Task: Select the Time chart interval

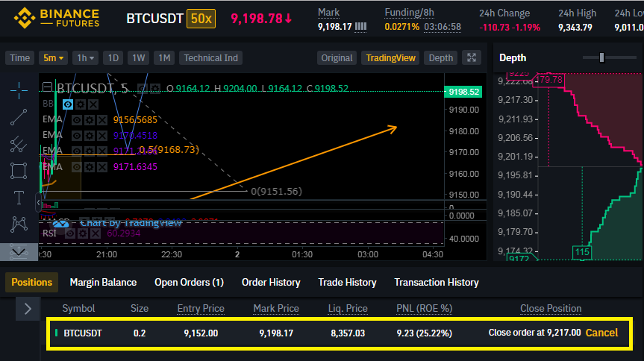Action: pyautogui.click(x=19, y=58)
